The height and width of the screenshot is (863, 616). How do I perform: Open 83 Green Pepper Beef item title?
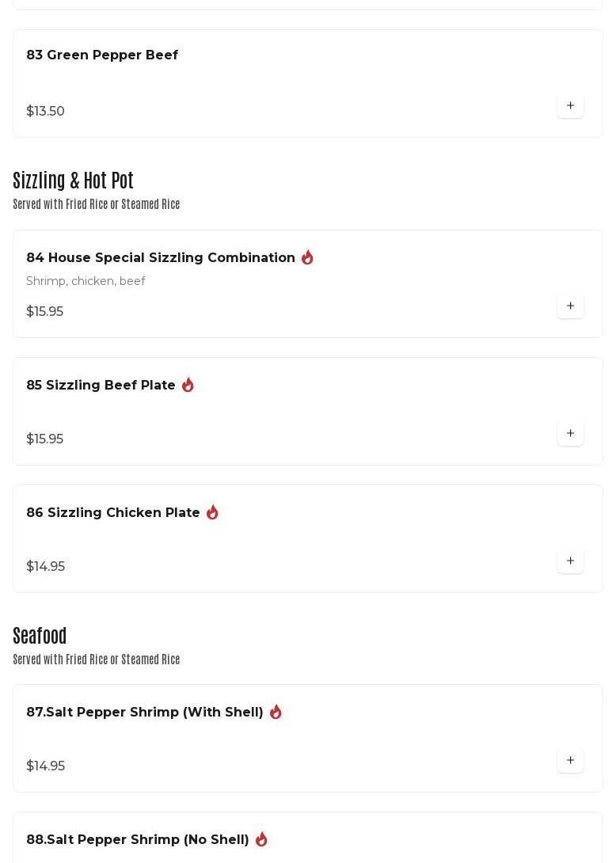click(x=102, y=55)
